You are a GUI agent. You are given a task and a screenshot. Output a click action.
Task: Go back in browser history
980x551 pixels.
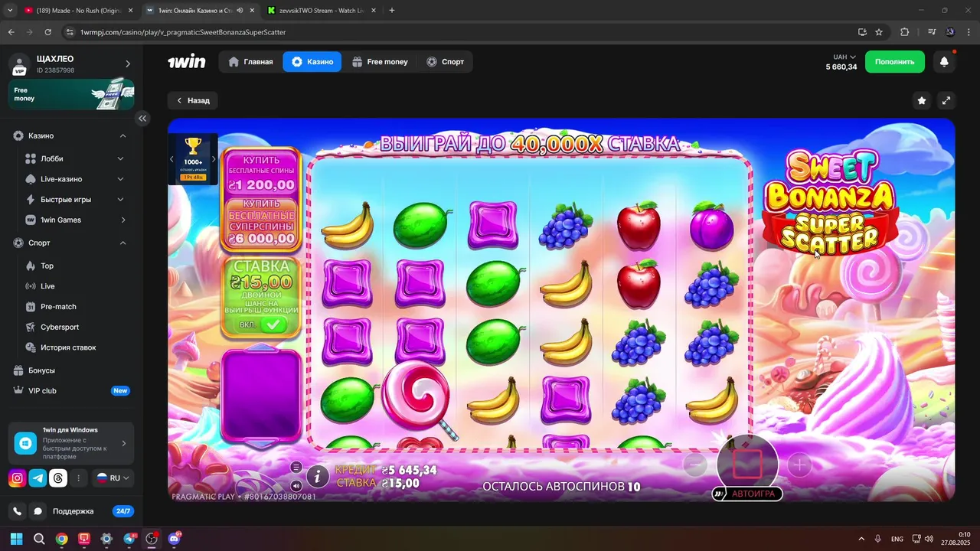[x=11, y=32]
